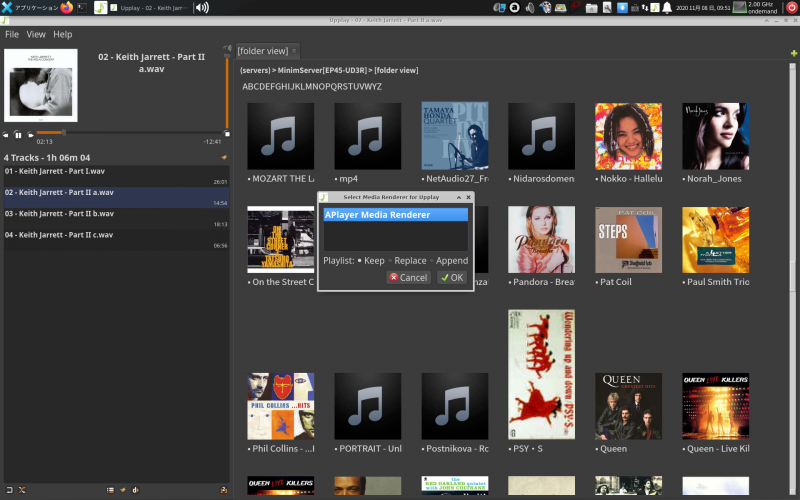The height and width of the screenshot is (500, 800).
Task: Open the File menu
Action: point(12,34)
